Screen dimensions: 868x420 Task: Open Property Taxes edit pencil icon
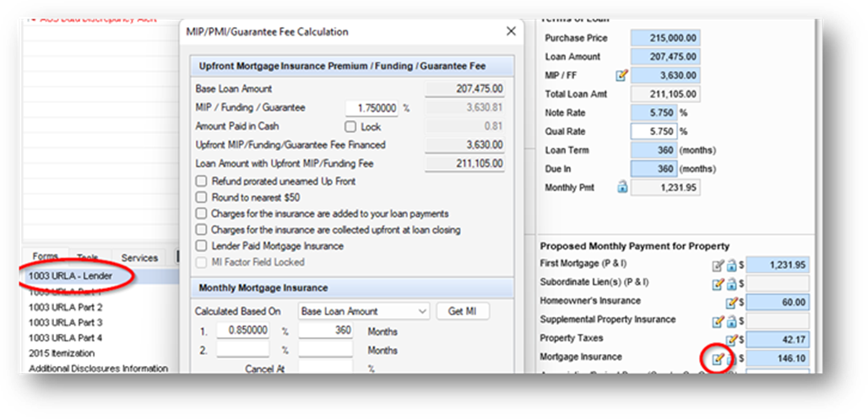click(731, 341)
